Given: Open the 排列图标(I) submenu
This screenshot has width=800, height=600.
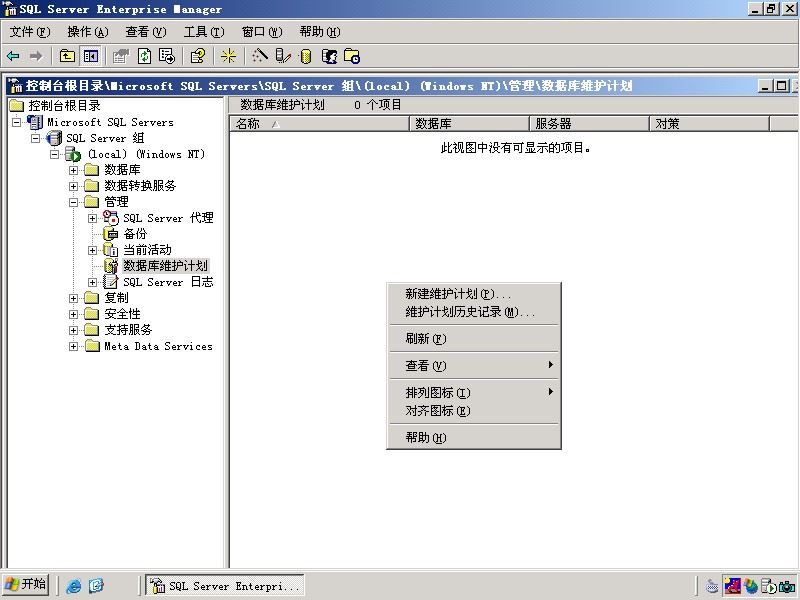Looking at the screenshot, I should tap(473, 392).
